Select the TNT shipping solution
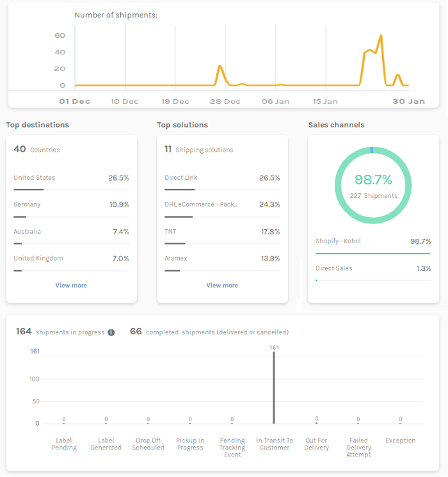Viewport: 448px width, 477px height. pos(222,236)
